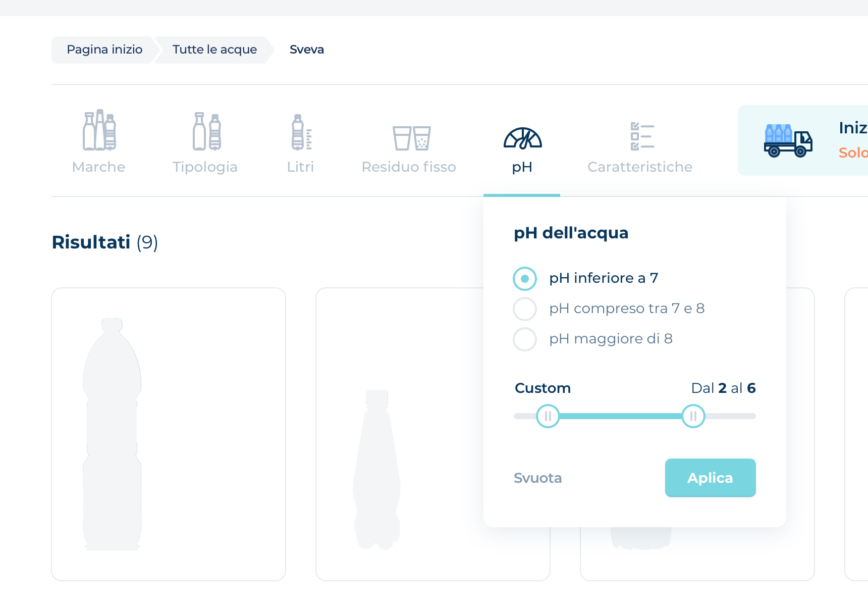The image size is (868, 604).
Task: Click the Aplica button
Action: (710, 478)
